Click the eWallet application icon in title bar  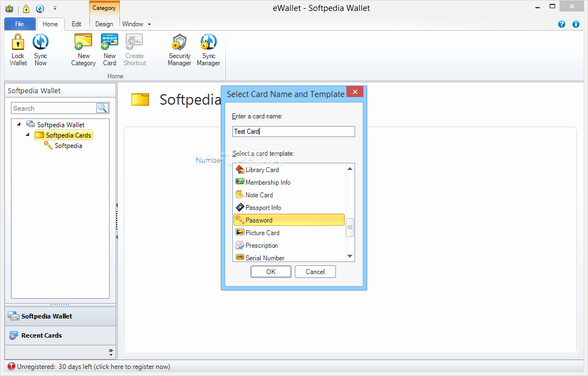tap(9, 8)
